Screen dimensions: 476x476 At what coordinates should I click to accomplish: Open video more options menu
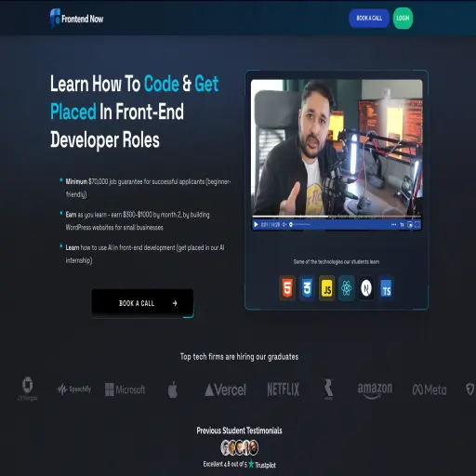pos(393,224)
